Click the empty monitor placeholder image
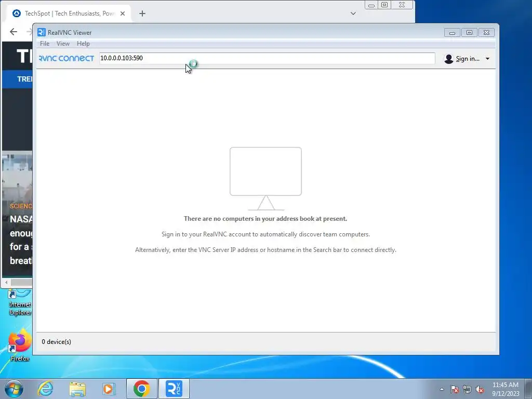This screenshot has height=399, width=532. [x=265, y=179]
